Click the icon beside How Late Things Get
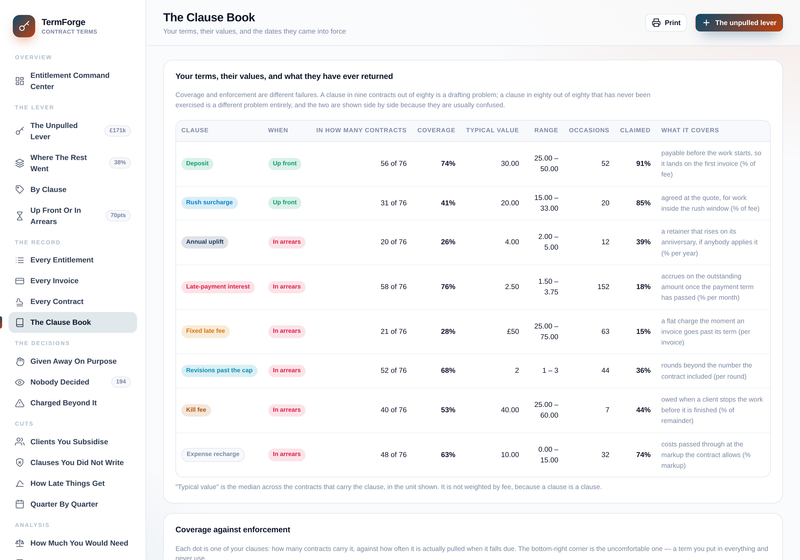The image size is (800, 560). point(19,483)
